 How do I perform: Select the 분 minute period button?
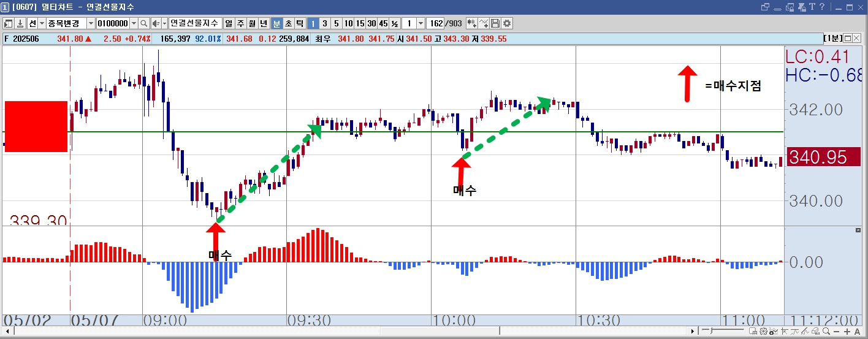tap(276, 23)
